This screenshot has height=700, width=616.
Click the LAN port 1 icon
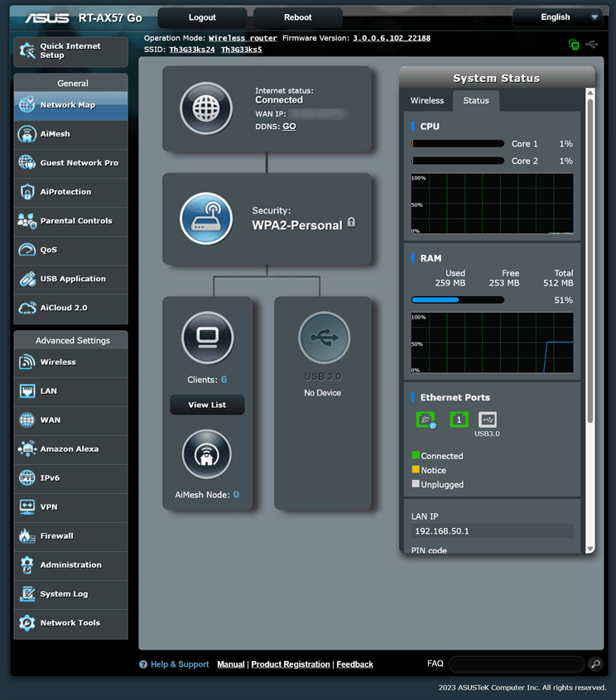(459, 420)
